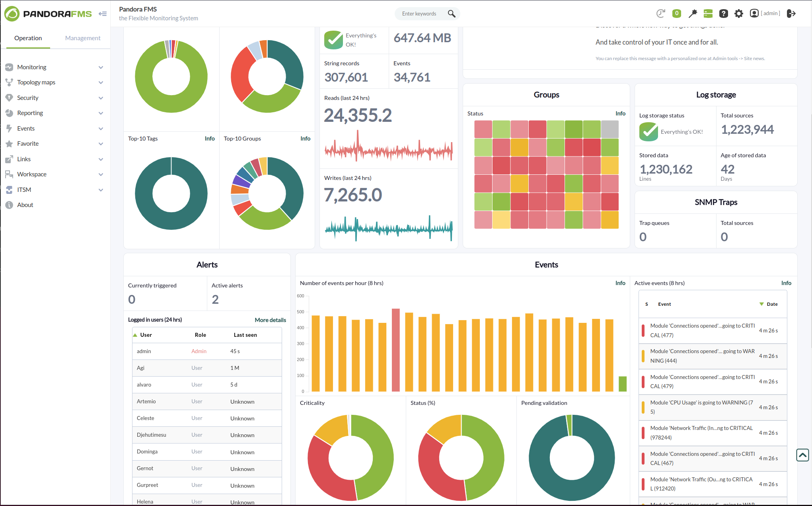This screenshot has height=506, width=812.
Task: Select the Operation tab
Action: point(27,38)
